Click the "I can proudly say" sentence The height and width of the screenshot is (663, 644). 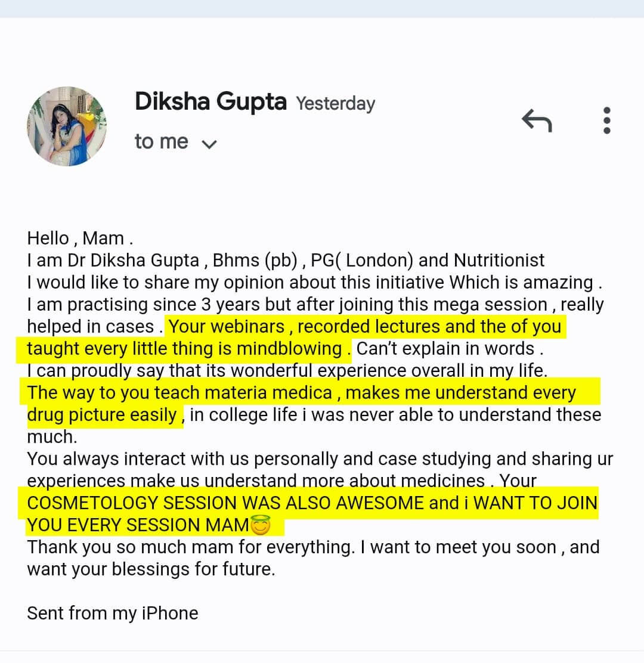(287, 371)
